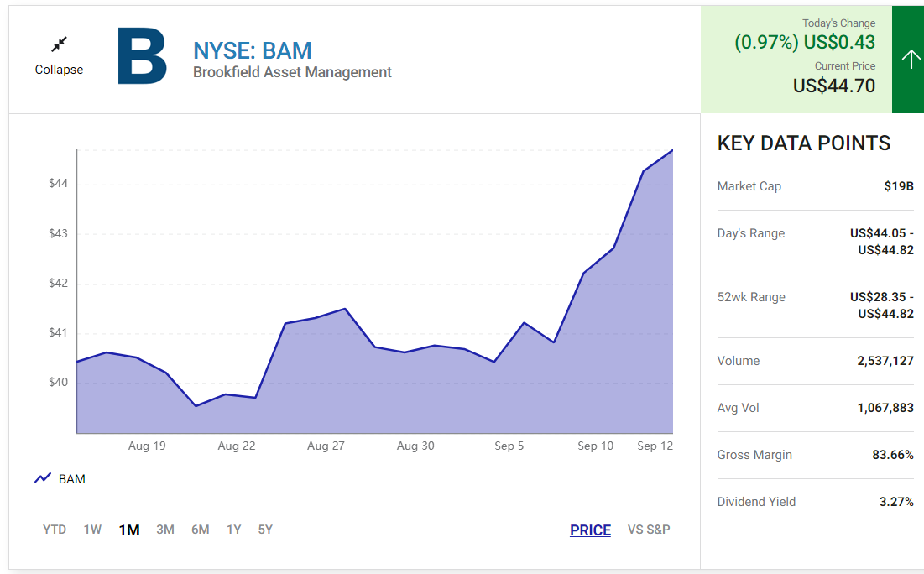
Task: Click the $42 y-axis label
Action: (x=59, y=284)
